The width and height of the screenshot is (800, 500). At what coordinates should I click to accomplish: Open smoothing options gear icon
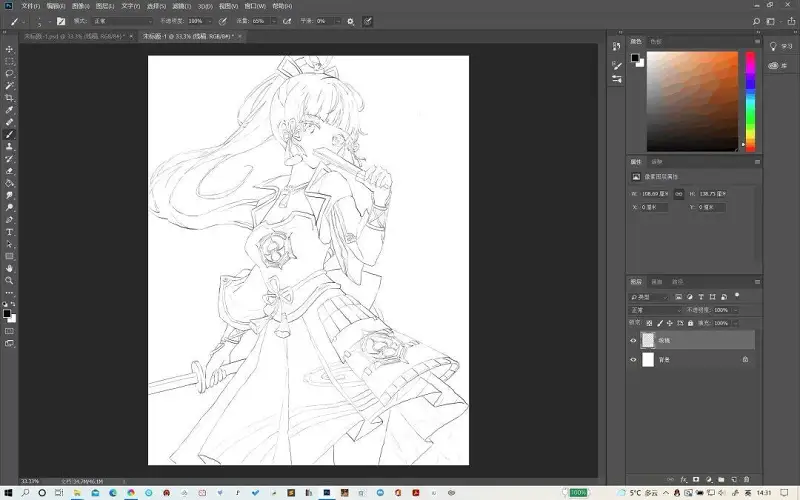[x=351, y=21]
